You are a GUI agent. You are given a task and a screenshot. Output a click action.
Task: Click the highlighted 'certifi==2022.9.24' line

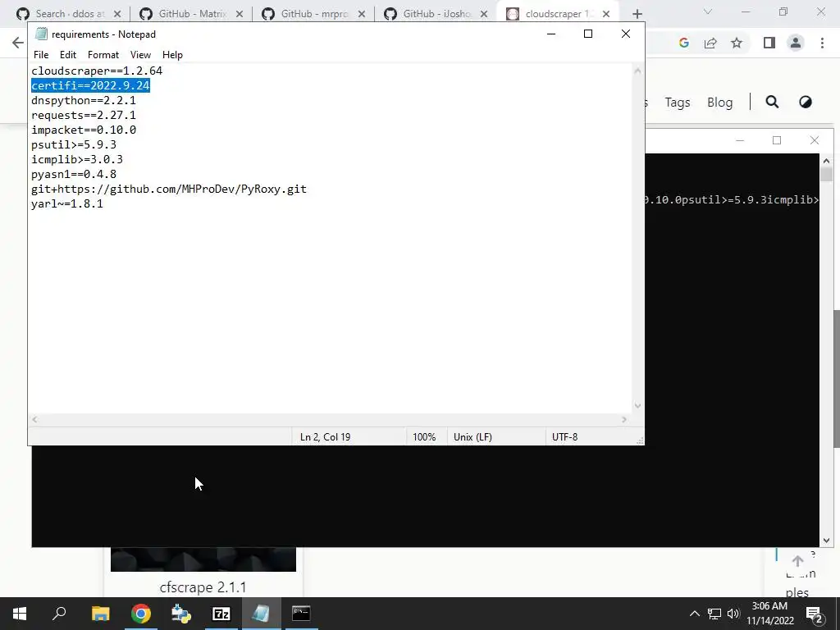pos(90,85)
